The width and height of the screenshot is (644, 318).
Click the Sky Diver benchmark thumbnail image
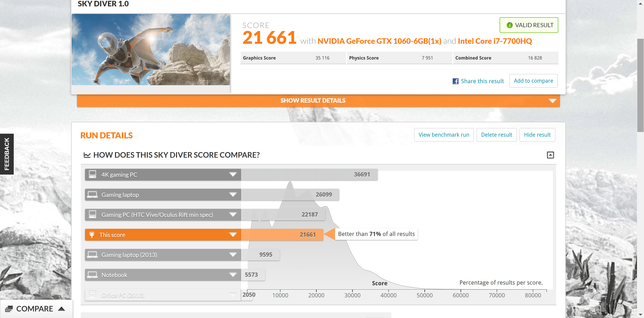click(150, 49)
